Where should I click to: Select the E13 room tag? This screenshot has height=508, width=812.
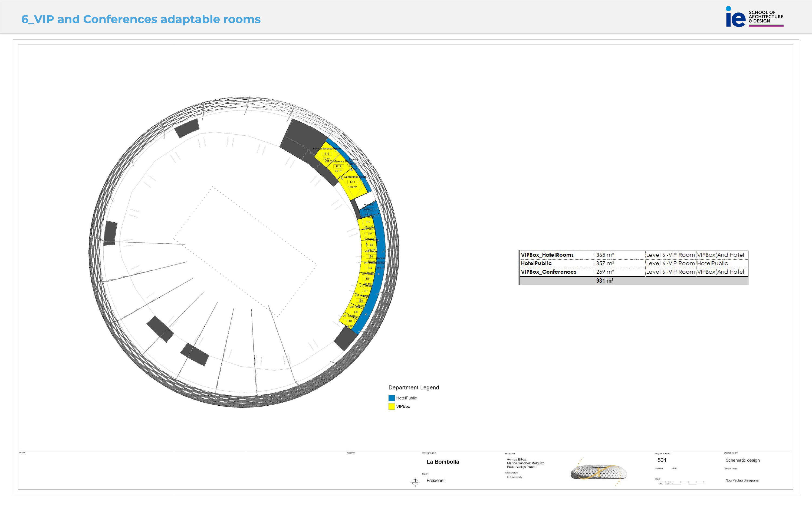327,154
